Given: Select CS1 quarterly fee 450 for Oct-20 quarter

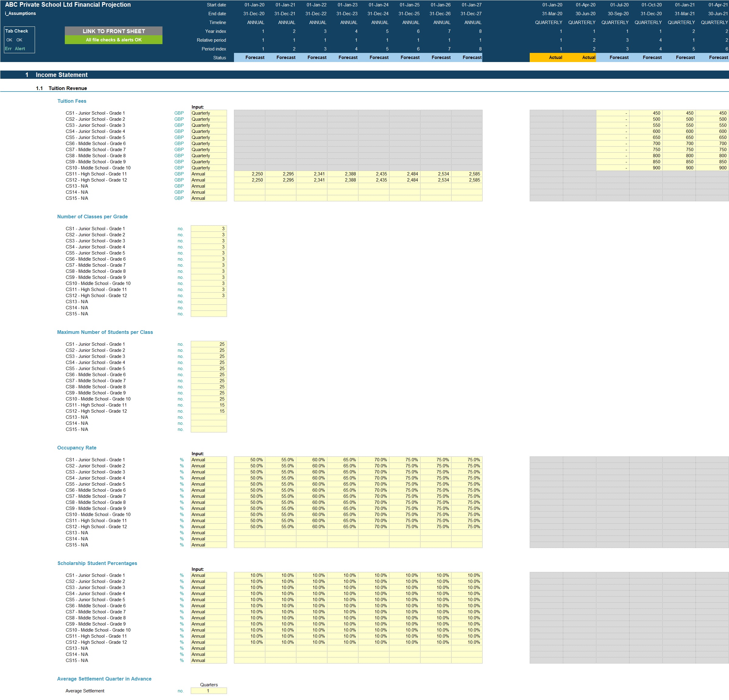Looking at the screenshot, I should (646, 113).
